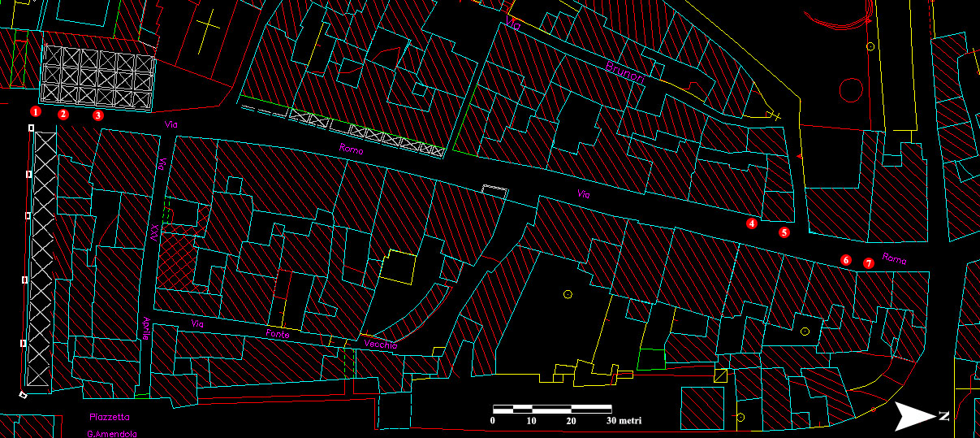Click the red marker numbered 1
This screenshot has height=438, width=980.
[x=35, y=111]
